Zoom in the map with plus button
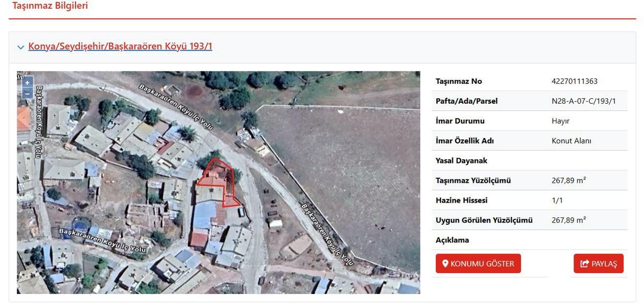 27,83
